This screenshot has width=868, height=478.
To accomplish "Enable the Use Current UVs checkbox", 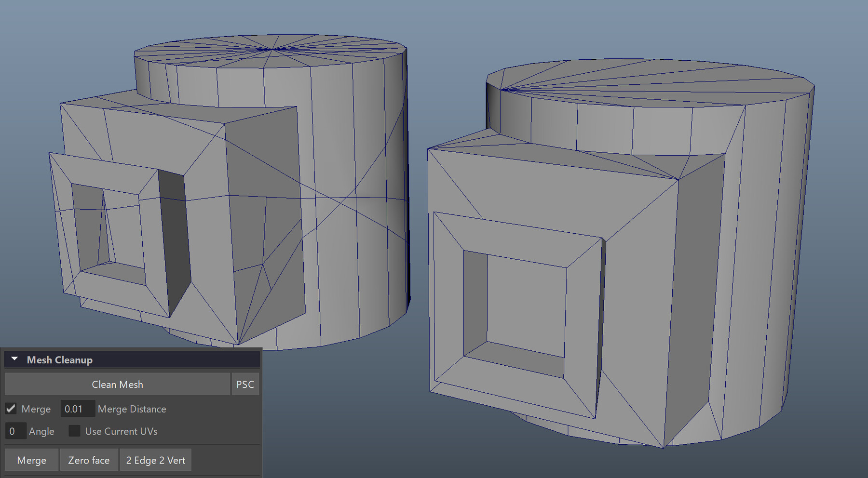I will click(x=75, y=431).
